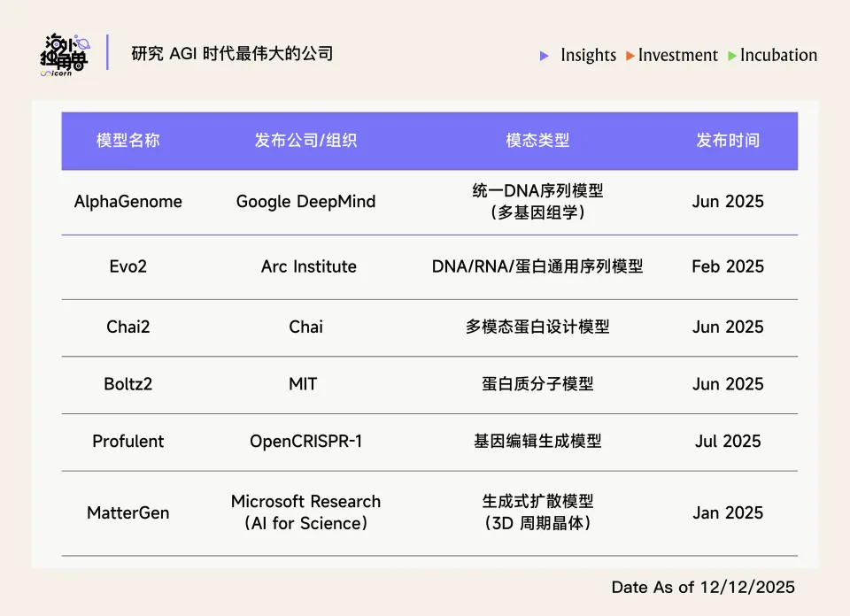This screenshot has width=850, height=616.
Task: Select the Insights label
Action: 588,55
